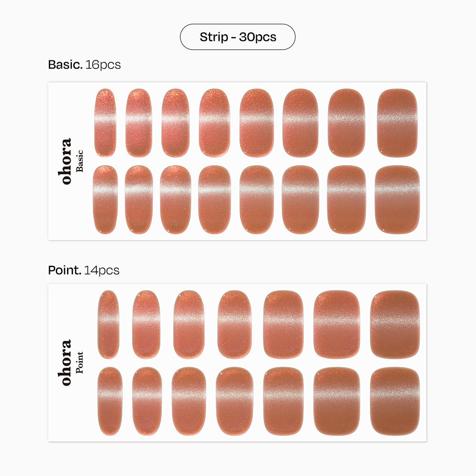Click the widest bottom-row Point nail strip

(x=395, y=401)
